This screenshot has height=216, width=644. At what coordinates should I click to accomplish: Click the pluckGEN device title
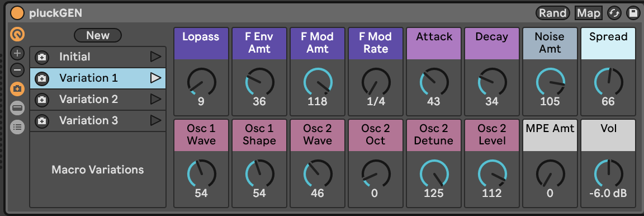coord(55,13)
